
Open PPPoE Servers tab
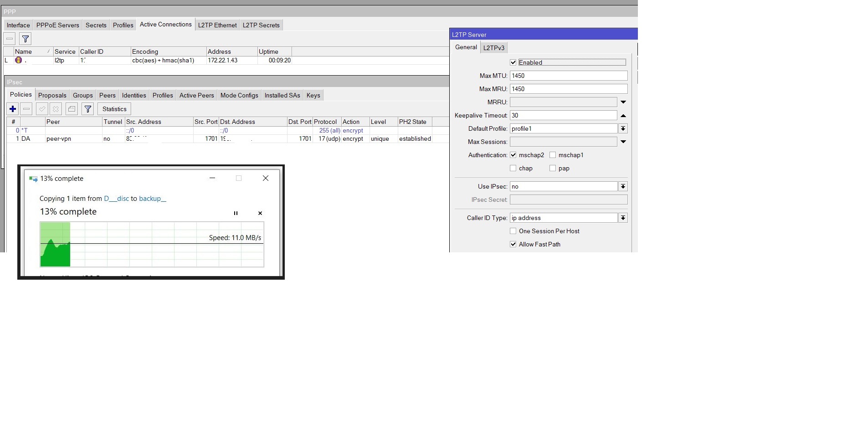pos(57,25)
